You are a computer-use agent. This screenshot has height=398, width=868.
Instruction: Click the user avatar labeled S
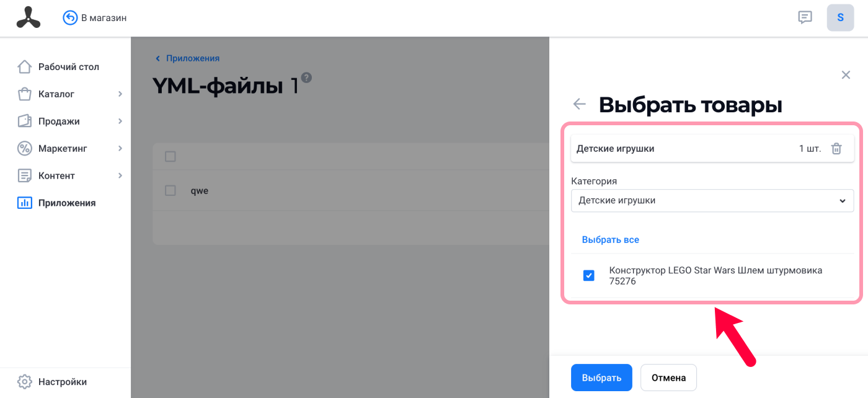pos(840,17)
